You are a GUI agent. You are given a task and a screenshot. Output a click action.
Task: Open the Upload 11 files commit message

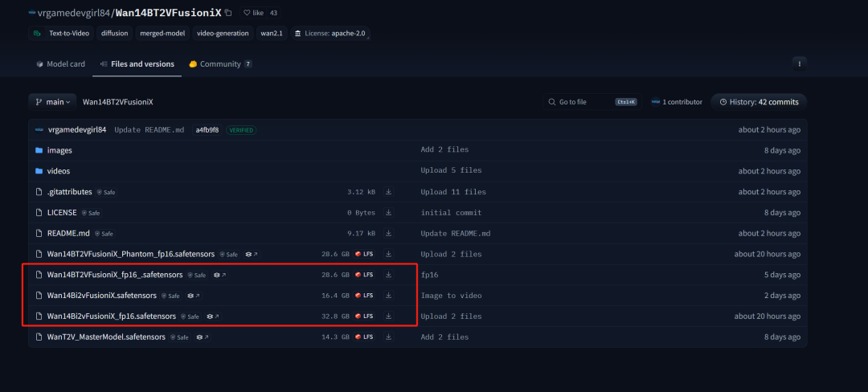(453, 192)
